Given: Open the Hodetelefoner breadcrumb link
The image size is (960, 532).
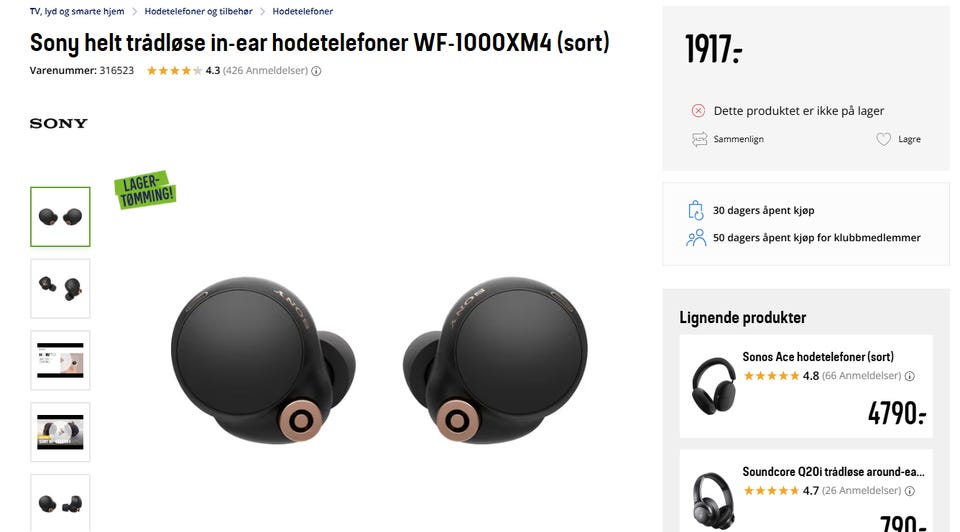Looking at the screenshot, I should [302, 12].
